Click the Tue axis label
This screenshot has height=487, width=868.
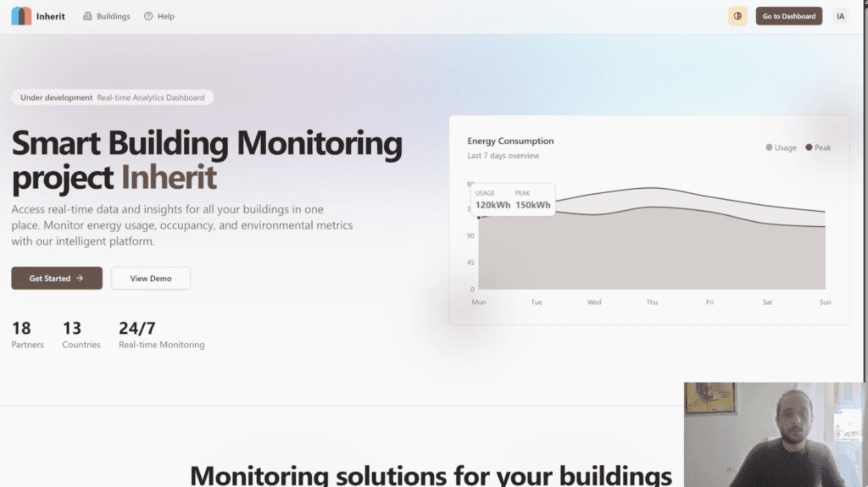pos(537,302)
